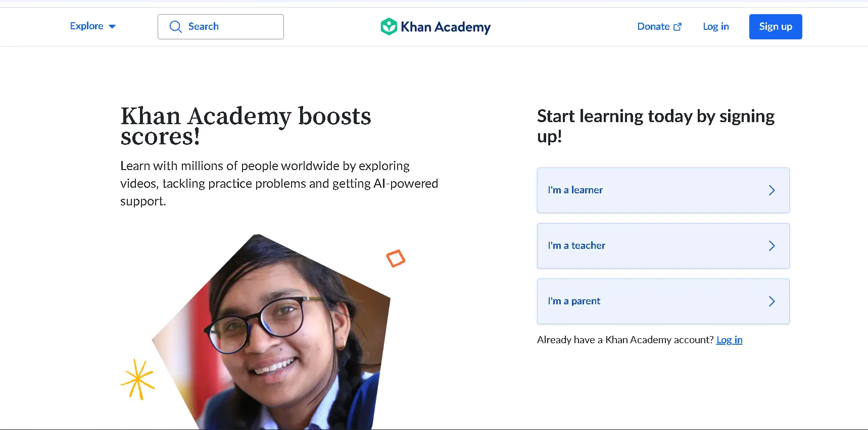Click the smiling student photo
The width and height of the screenshot is (868, 430).
click(283, 333)
